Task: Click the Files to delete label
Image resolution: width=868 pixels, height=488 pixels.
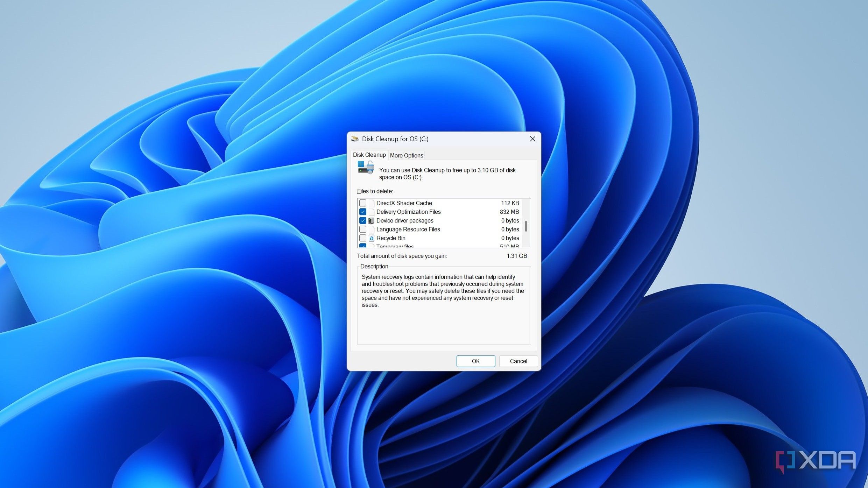Action: [375, 191]
